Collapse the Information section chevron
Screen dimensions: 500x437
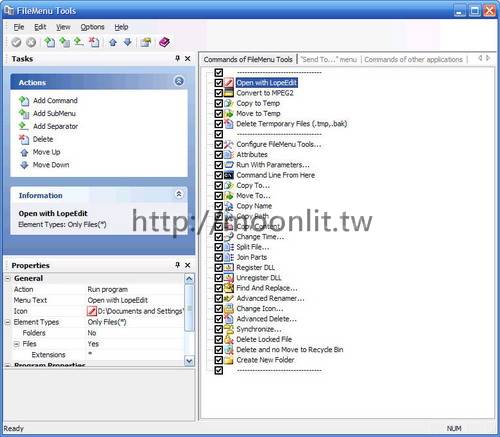point(179,194)
